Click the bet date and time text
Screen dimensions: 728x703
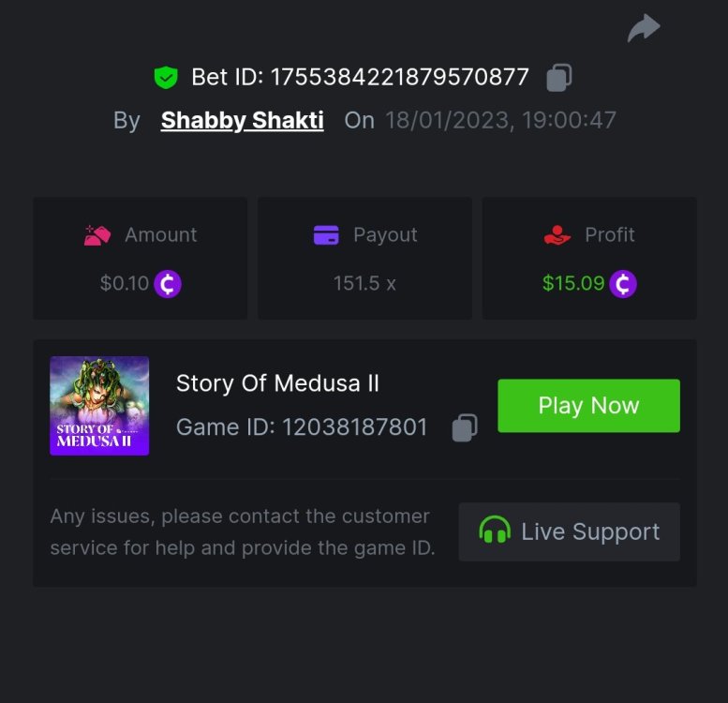pos(500,121)
